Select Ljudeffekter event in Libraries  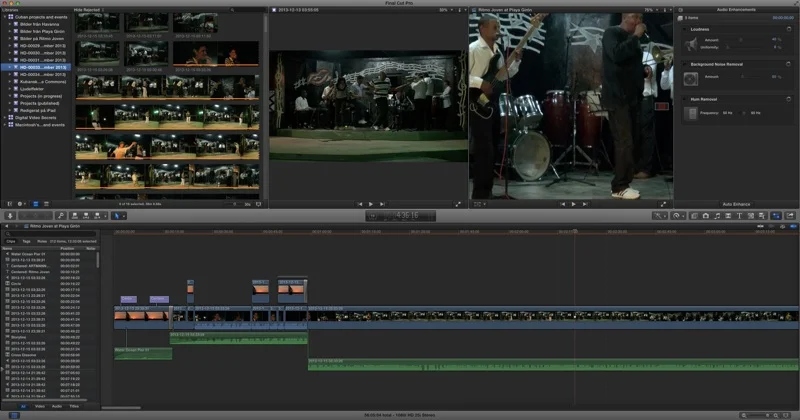tap(30, 89)
